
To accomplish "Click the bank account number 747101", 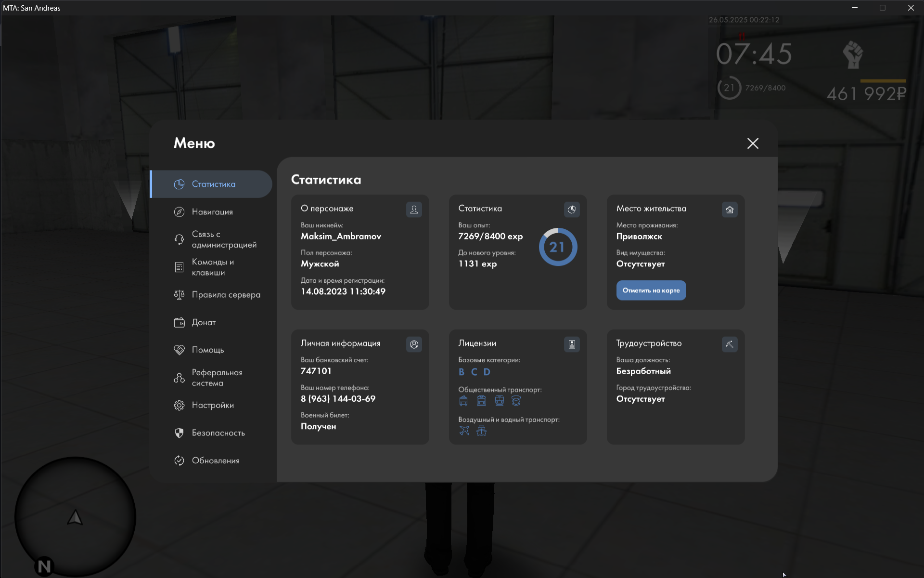I will coord(316,371).
